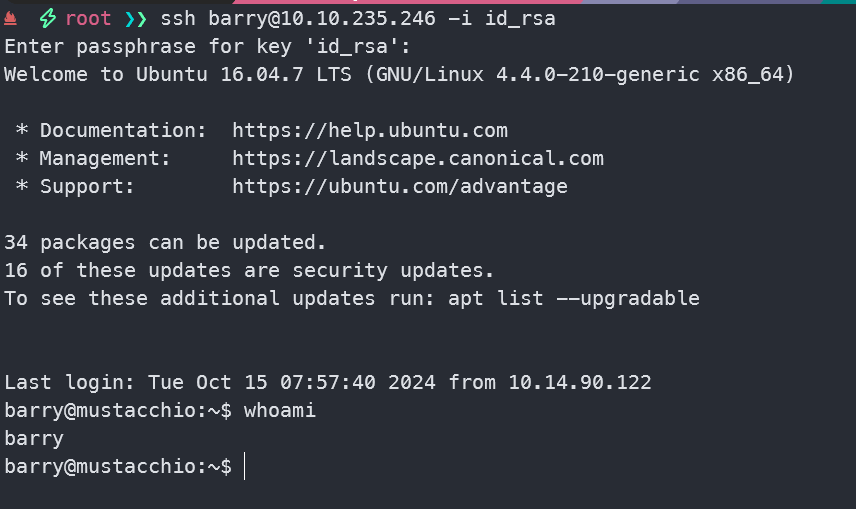Click the '34 packages can be updated' line
This screenshot has width=856, height=509.
click(166, 242)
